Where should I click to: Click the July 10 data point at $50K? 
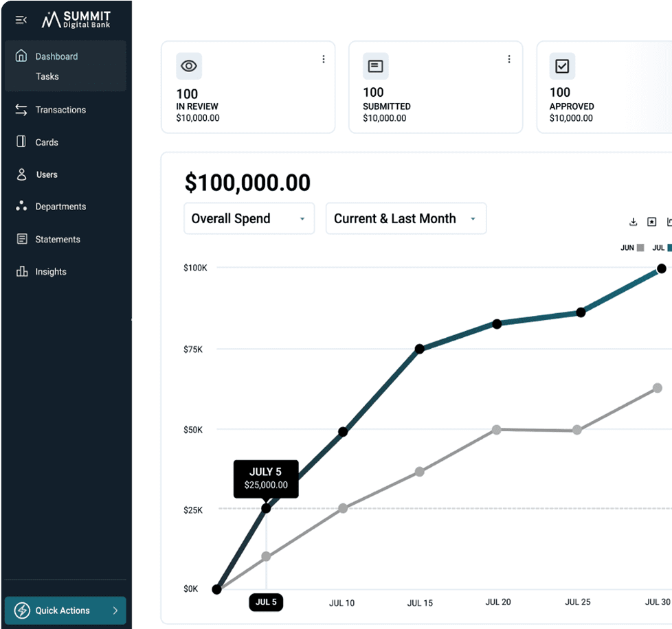pos(343,432)
